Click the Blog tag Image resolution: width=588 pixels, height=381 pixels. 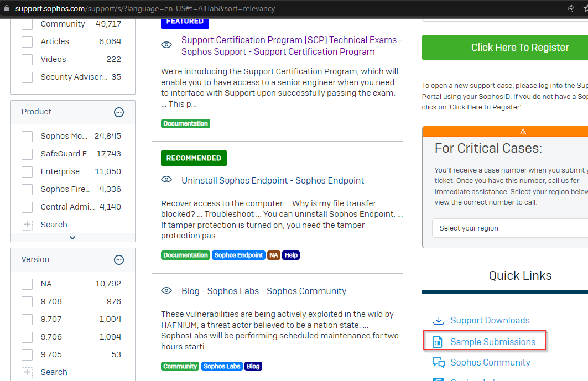[253, 366]
